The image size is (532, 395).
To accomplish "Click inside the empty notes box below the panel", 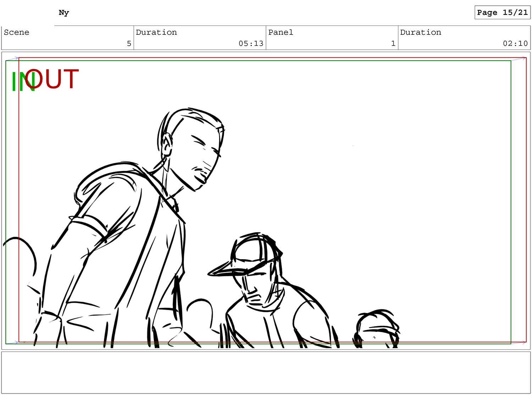I will (266, 373).
